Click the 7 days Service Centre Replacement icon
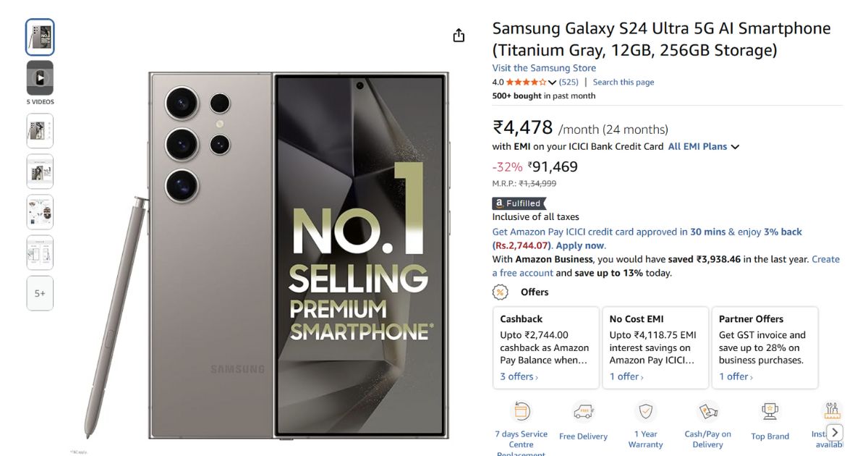This screenshot has width=868, height=456. pyautogui.click(x=520, y=412)
